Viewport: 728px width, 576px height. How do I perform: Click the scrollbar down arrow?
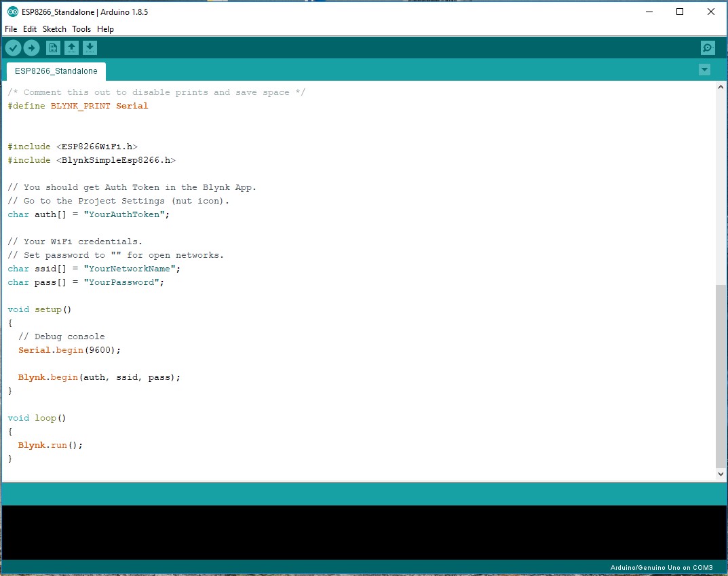721,474
